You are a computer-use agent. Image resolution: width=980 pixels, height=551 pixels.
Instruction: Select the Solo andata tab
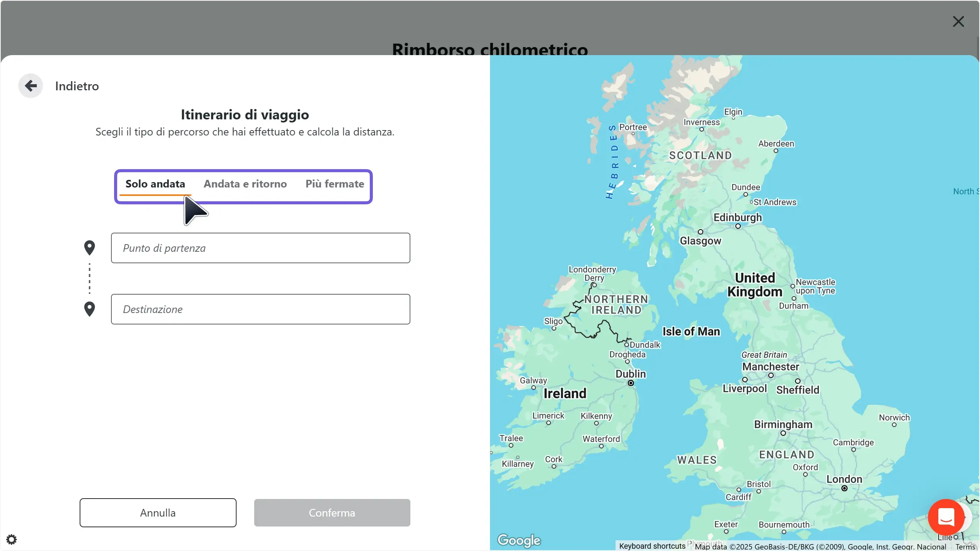155,184
